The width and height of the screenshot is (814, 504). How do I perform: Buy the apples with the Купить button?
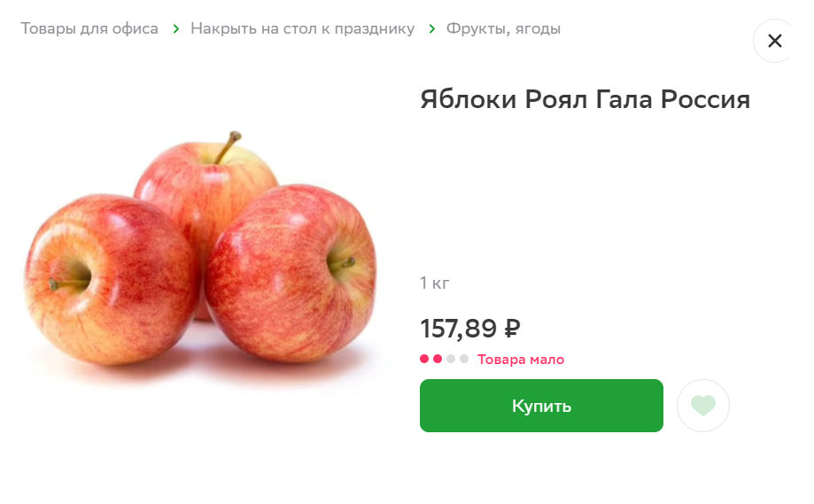coord(541,406)
